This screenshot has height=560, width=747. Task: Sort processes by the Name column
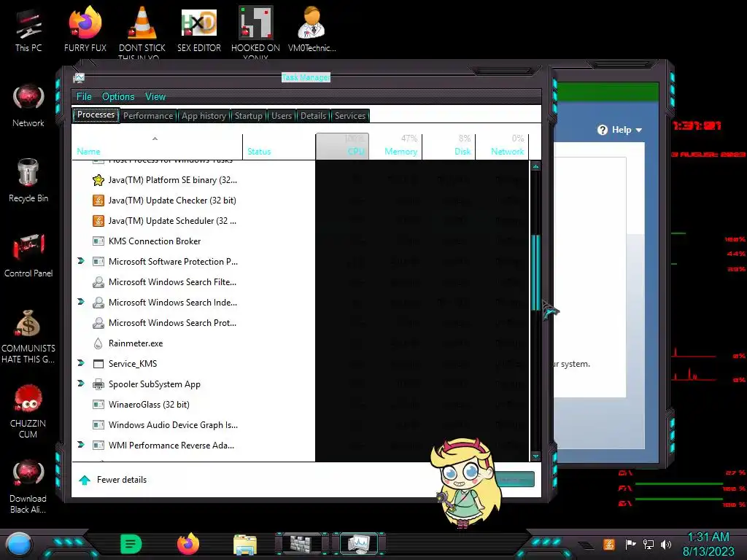click(x=157, y=146)
